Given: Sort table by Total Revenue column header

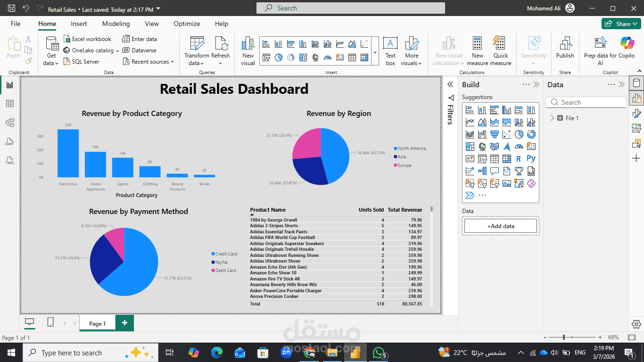Looking at the screenshot, I should point(405,210).
